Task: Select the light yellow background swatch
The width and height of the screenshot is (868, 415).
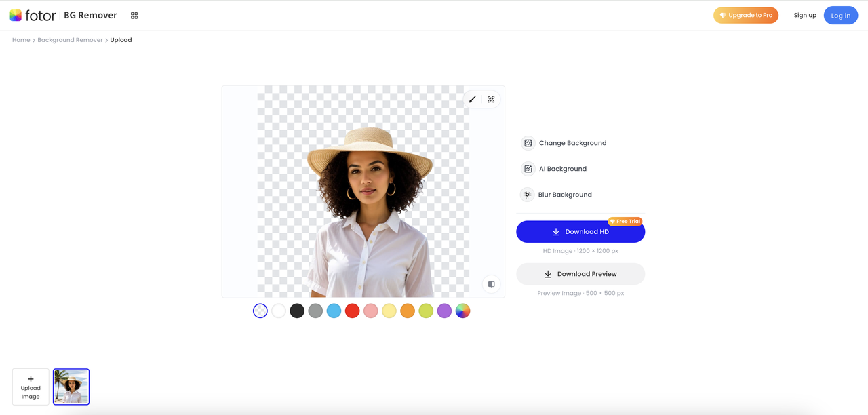Action: 389,311
